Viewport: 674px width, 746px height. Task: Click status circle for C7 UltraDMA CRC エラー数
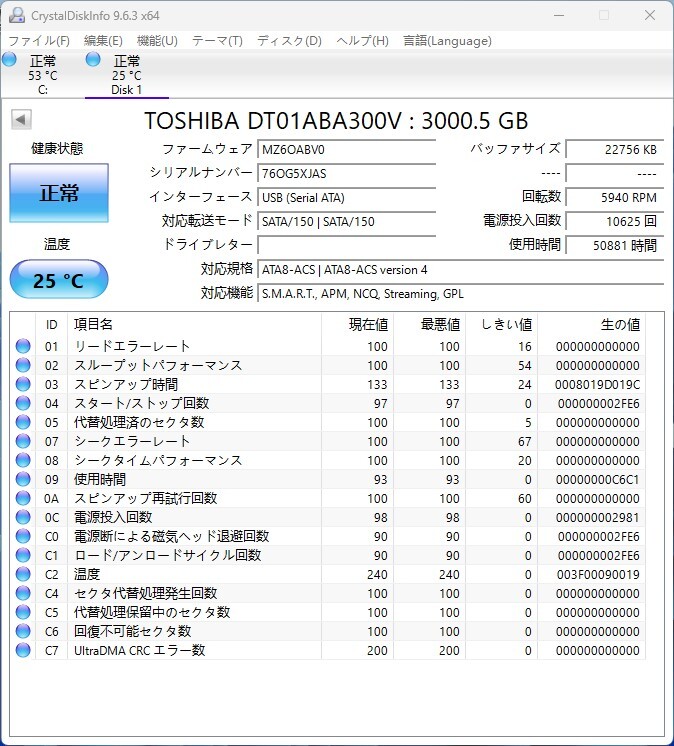[x=23, y=650]
